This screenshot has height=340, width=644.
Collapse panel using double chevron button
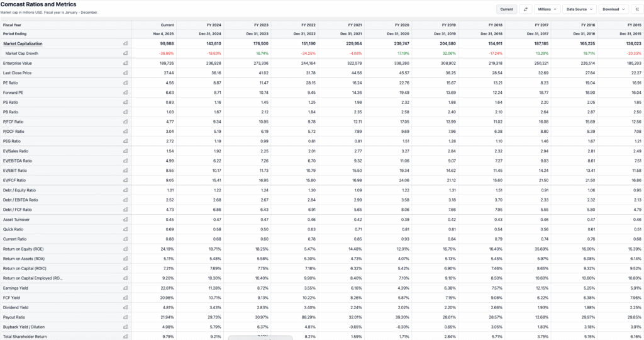coord(637,9)
